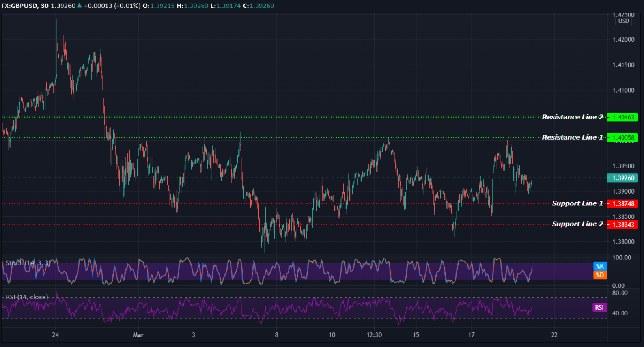Click the open value O:1.39215

[159, 6]
